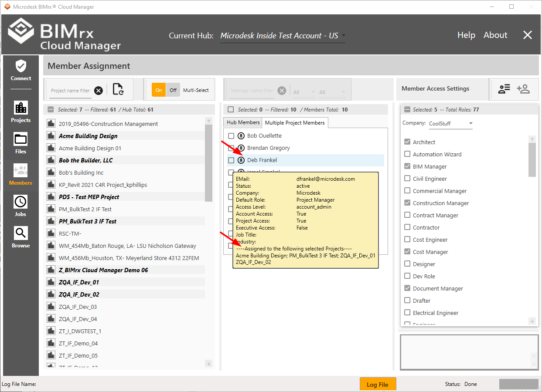Click the building icon beside PM_BulkTest 2 IF Test
542x392 pixels.
51,209
